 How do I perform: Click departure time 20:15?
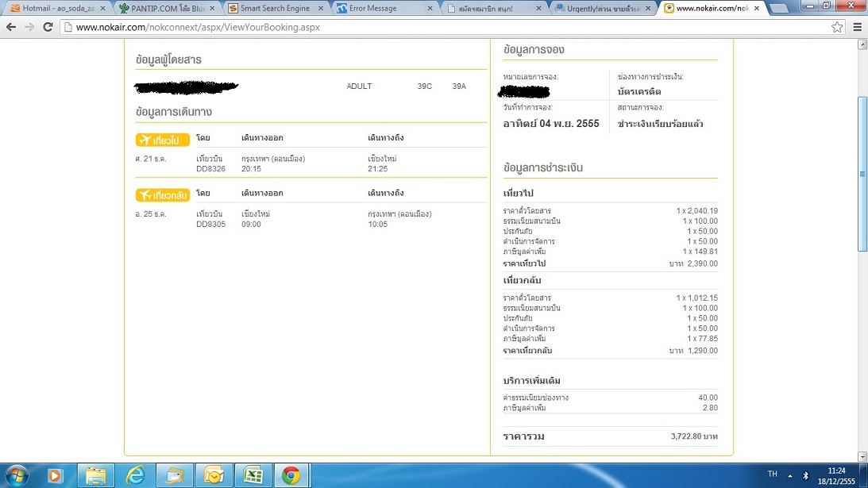coord(251,169)
